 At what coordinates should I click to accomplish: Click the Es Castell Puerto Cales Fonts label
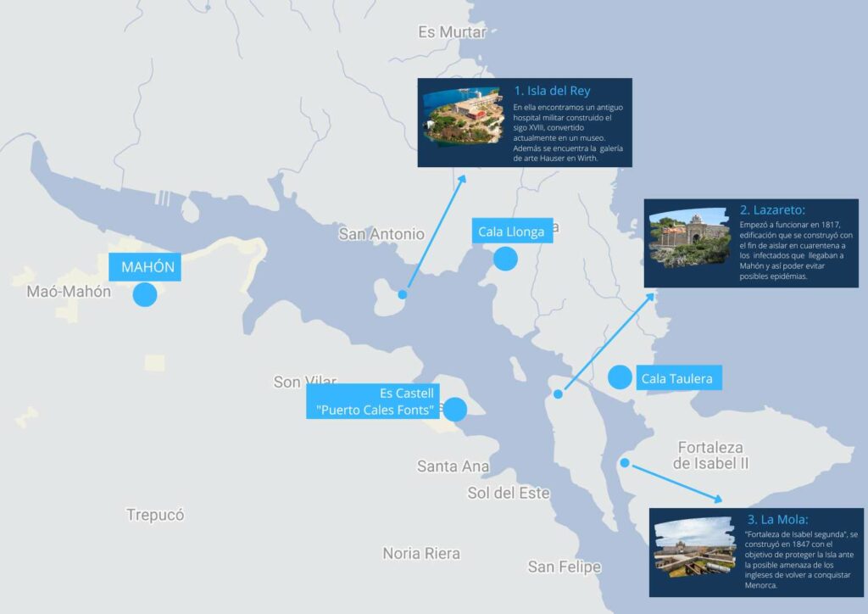pos(373,401)
